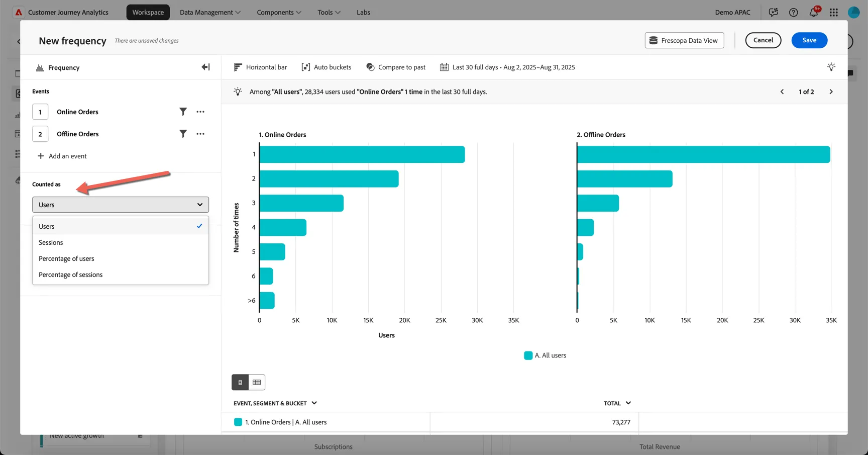Image resolution: width=868 pixels, height=455 pixels.
Task: Switch to chart-only view toggle
Action: [240, 382]
